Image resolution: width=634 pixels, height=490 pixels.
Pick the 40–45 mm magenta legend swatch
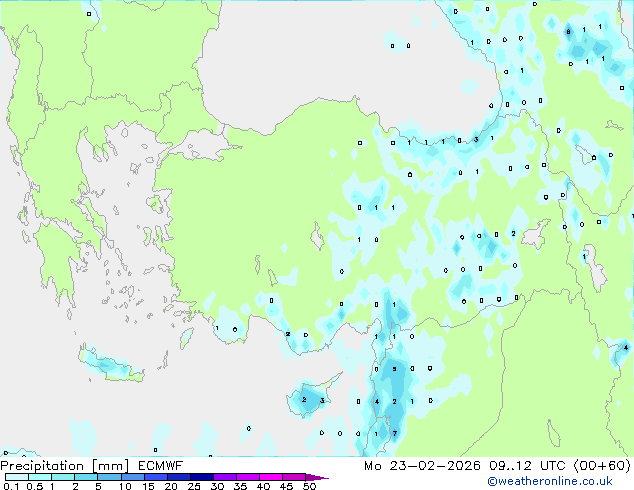pyautogui.click(x=271, y=477)
